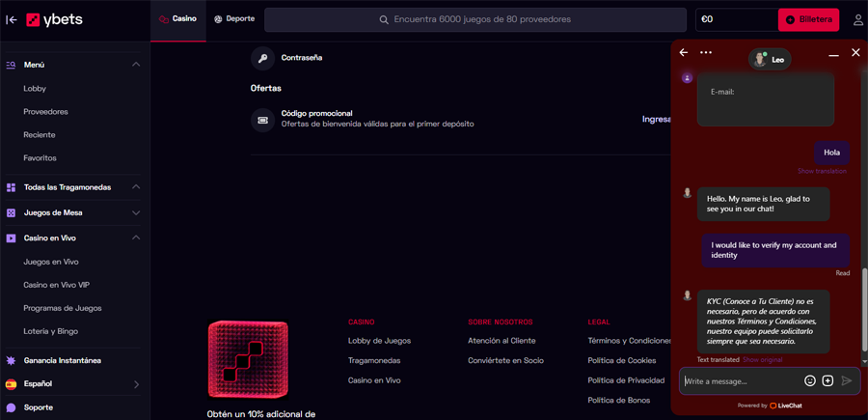Screen dimensions: 868x420
Task: Open the emoji picker in chat
Action: pos(810,380)
